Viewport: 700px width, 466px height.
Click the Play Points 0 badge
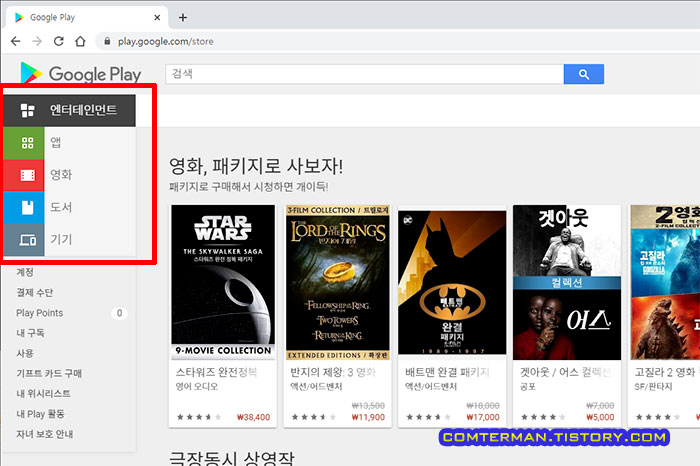[x=119, y=313]
